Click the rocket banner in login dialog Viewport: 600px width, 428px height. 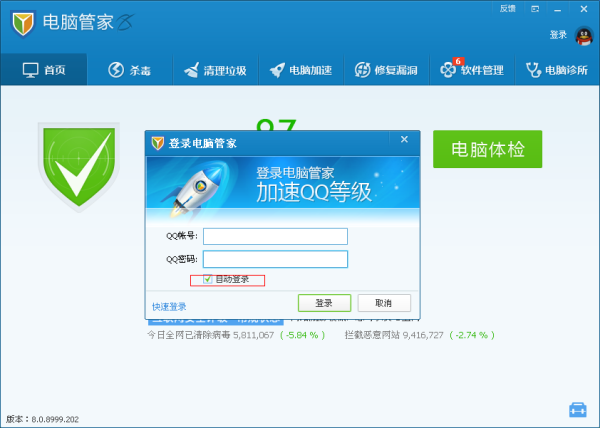[283, 189]
